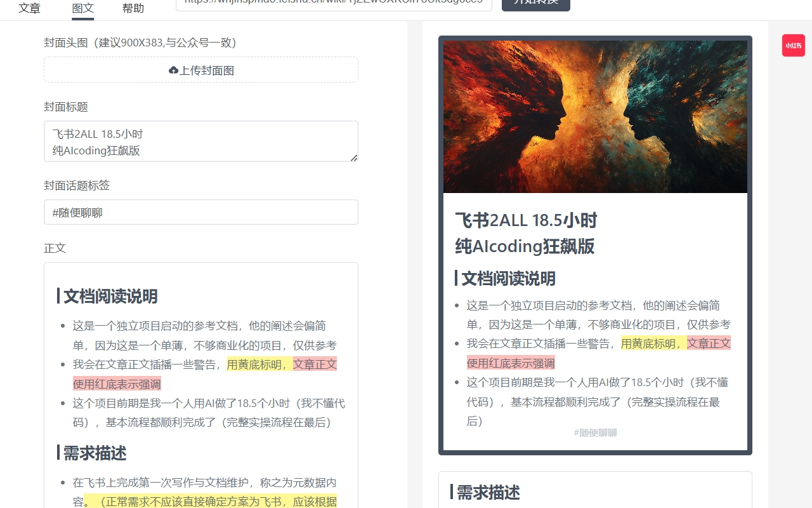Click the Feishu wiki URL input field

coord(334,3)
